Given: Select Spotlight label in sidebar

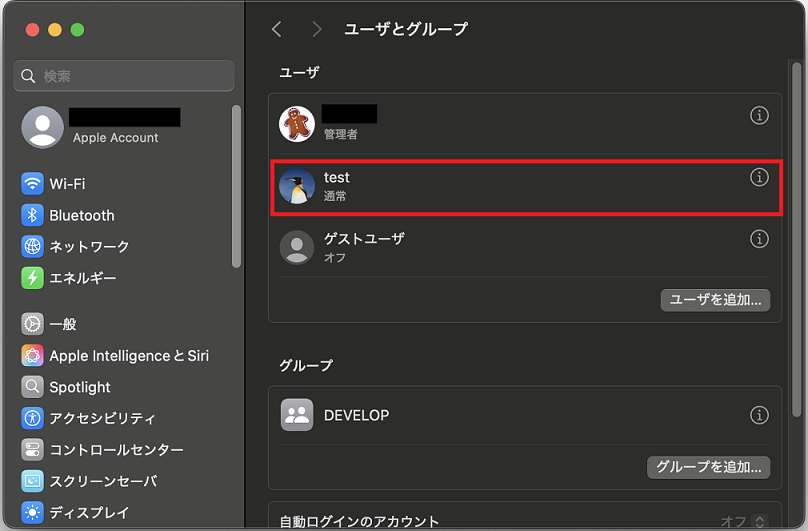Looking at the screenshot, I should pos(80,387).
